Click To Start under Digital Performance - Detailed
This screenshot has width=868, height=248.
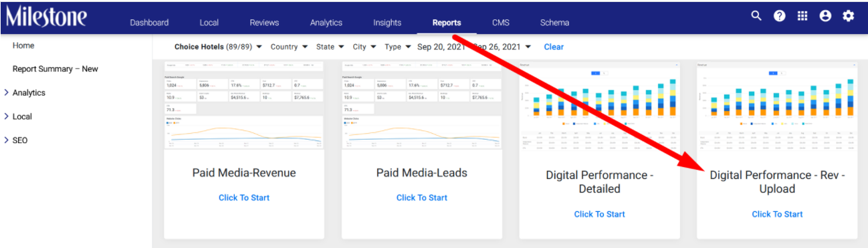[600, 214]
